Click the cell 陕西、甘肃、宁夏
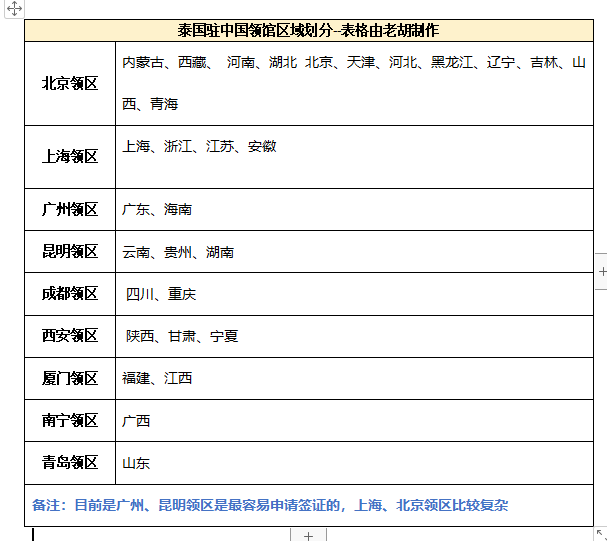Screen dimensions: 607x541 354,336
